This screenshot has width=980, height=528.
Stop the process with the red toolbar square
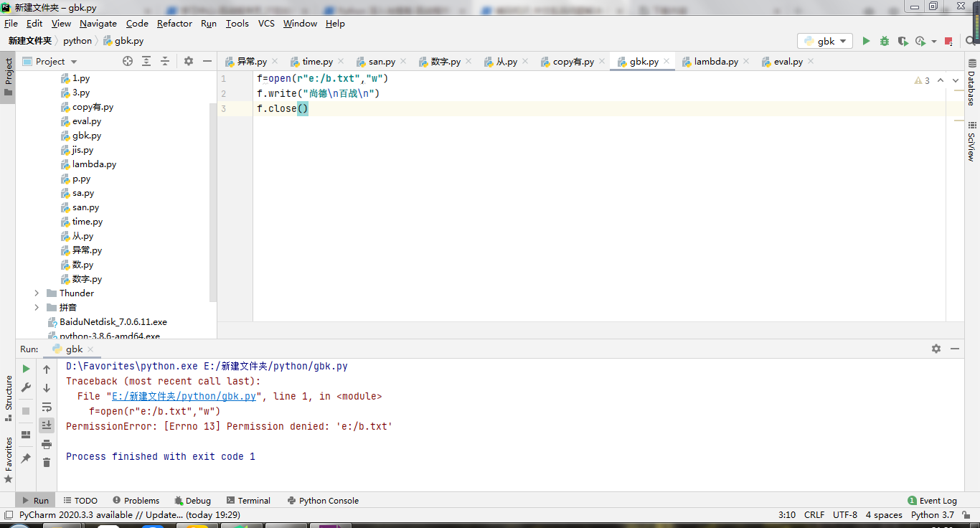point(948,42)
